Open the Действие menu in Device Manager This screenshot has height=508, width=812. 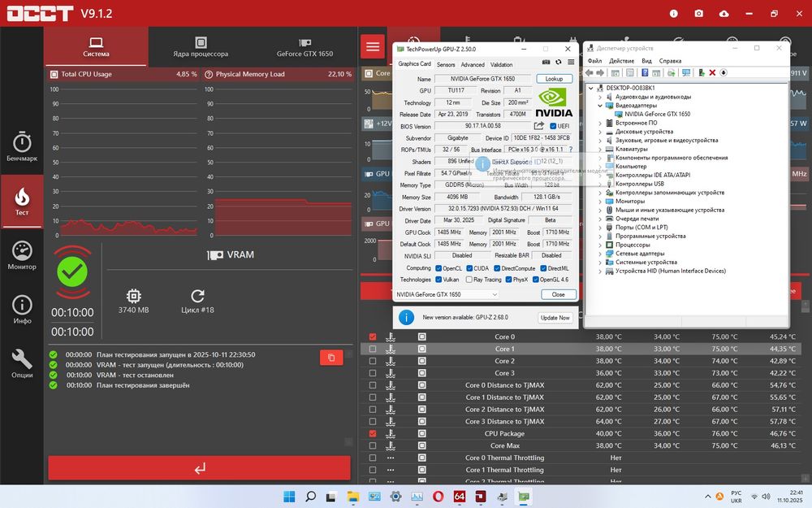point(621,61)
